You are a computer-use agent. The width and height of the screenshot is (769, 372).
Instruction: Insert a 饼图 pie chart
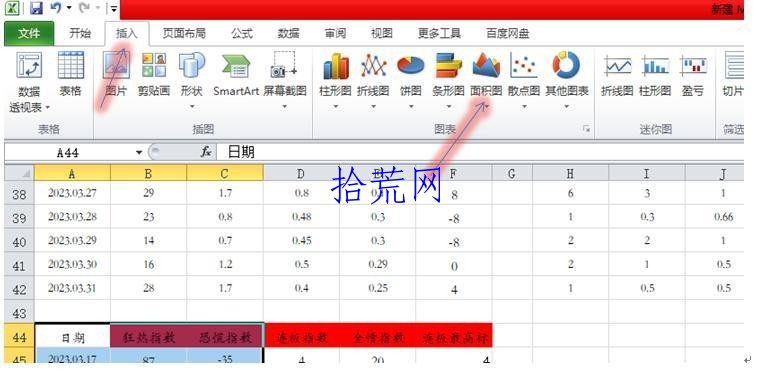(410, 81)
